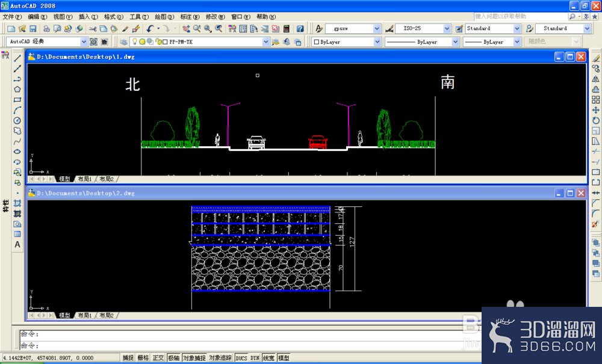
Task: Choose the Polygon drawing tool
Action: click(17, 90)
